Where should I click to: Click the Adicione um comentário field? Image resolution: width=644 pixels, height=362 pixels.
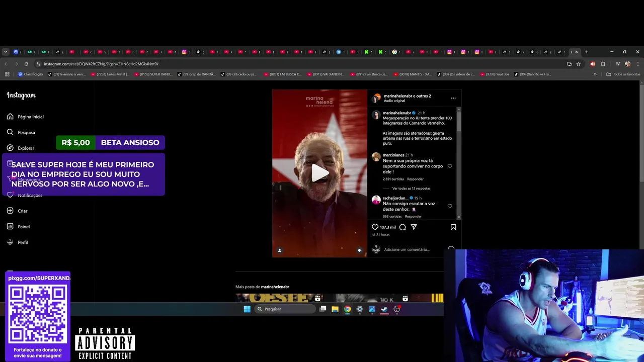click(x=407, y=249)
